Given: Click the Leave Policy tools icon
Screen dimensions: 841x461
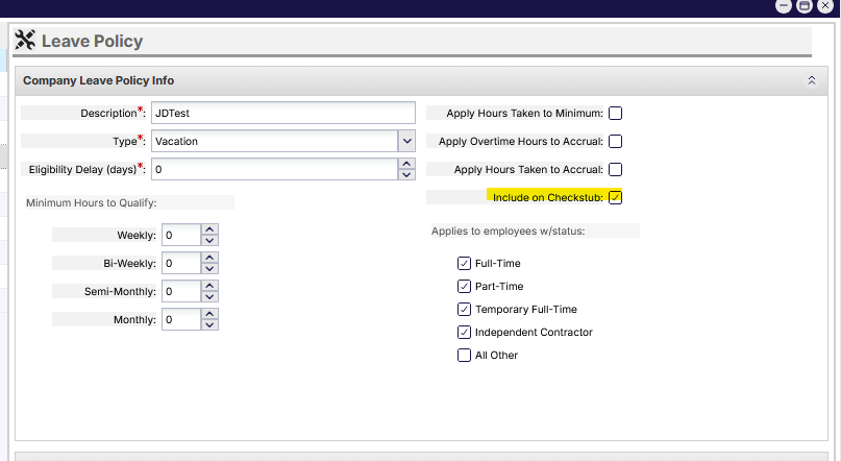Looking at the screenshot, I should (x=25, y=40).
